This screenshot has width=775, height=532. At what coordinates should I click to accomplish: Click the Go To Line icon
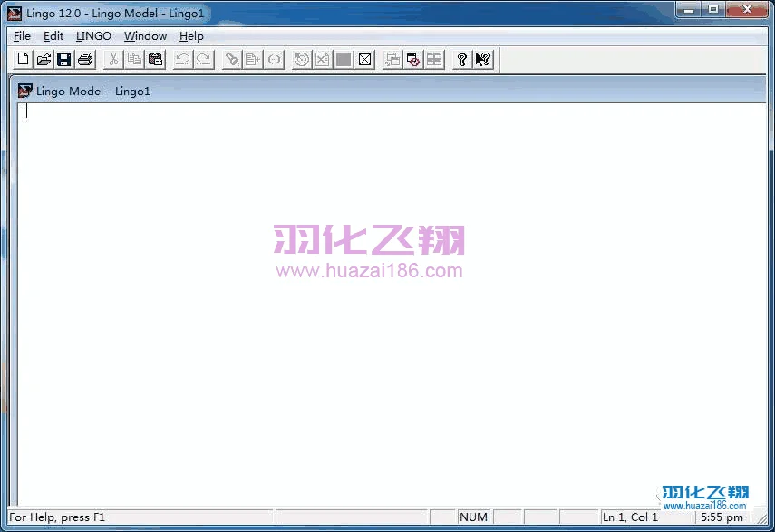(253, 59)
